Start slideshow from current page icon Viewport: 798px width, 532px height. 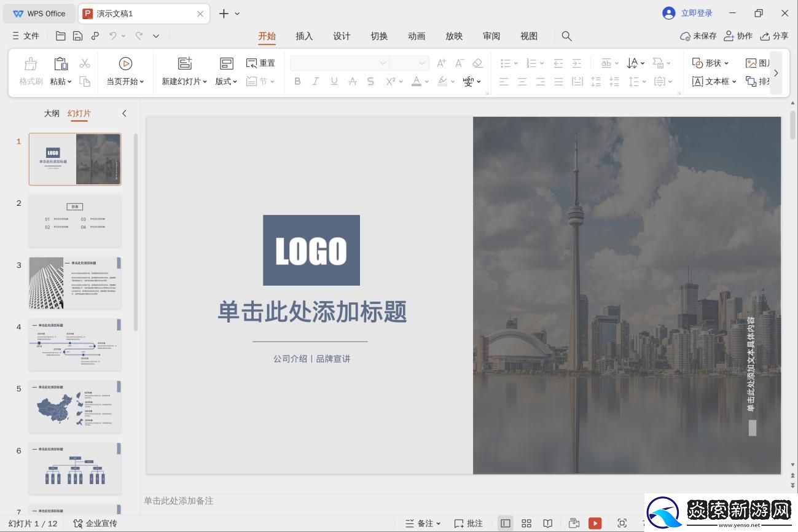tap(125, 64)
